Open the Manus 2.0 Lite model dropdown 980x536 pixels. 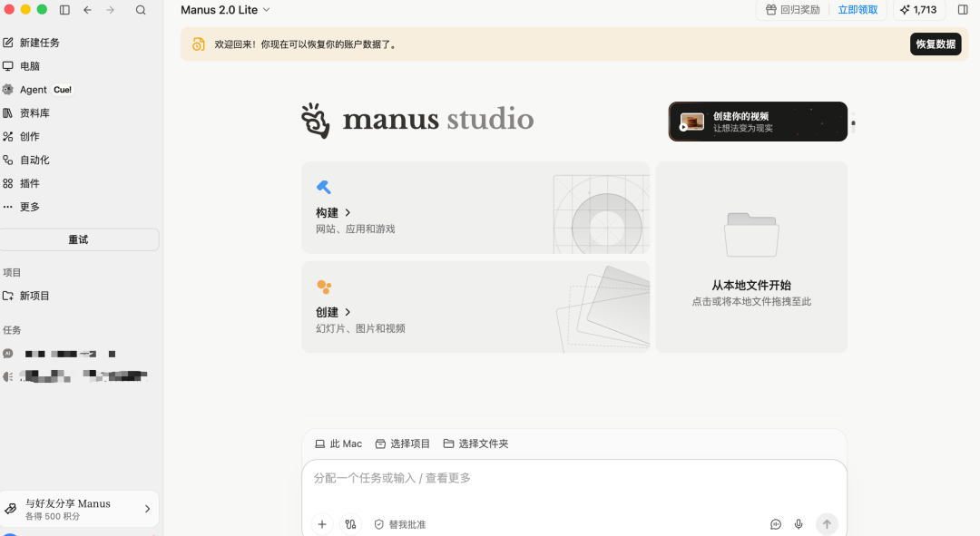click(x=225, y=10)
